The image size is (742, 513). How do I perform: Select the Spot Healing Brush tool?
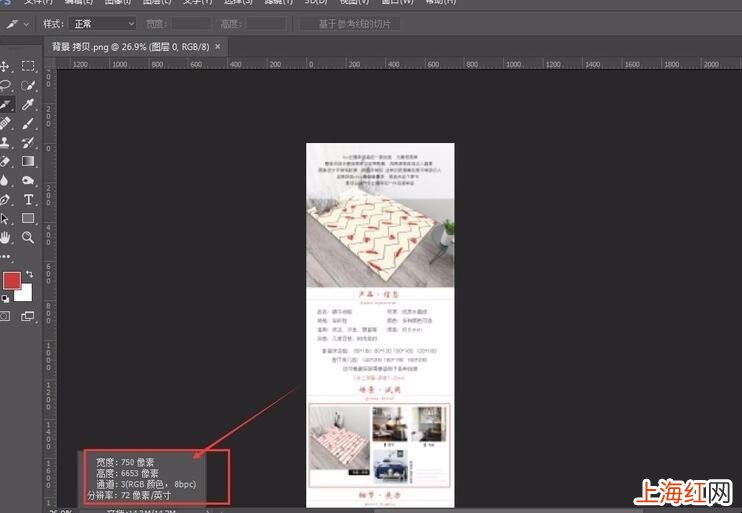tap(5, 124)
